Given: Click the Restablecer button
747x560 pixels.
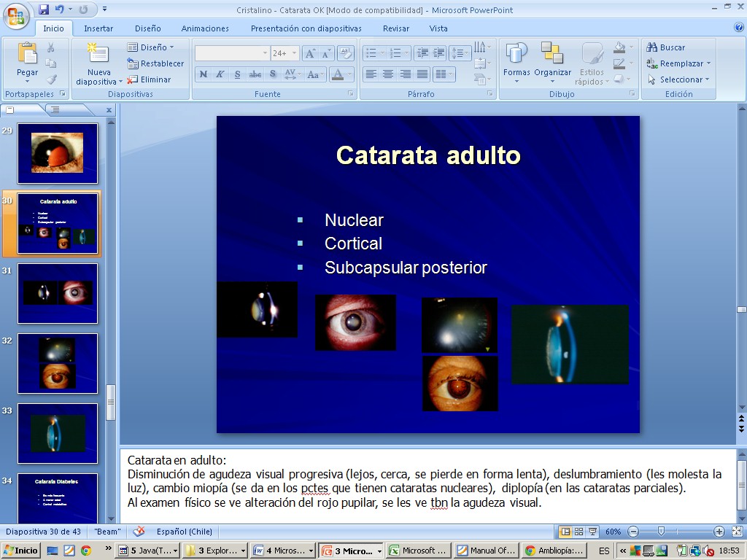Looking at the screenshot, I should pyautogui.click(x=155, y=63).
